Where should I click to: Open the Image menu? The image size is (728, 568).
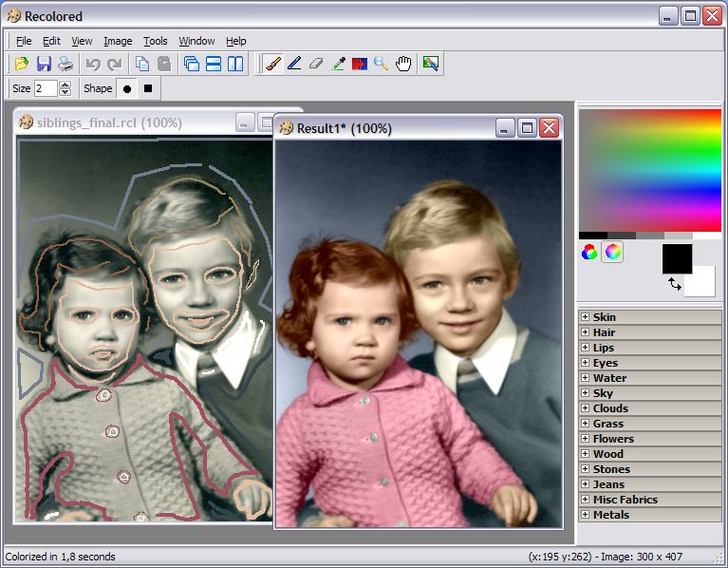pyautogui.click(x=118, y=41)
